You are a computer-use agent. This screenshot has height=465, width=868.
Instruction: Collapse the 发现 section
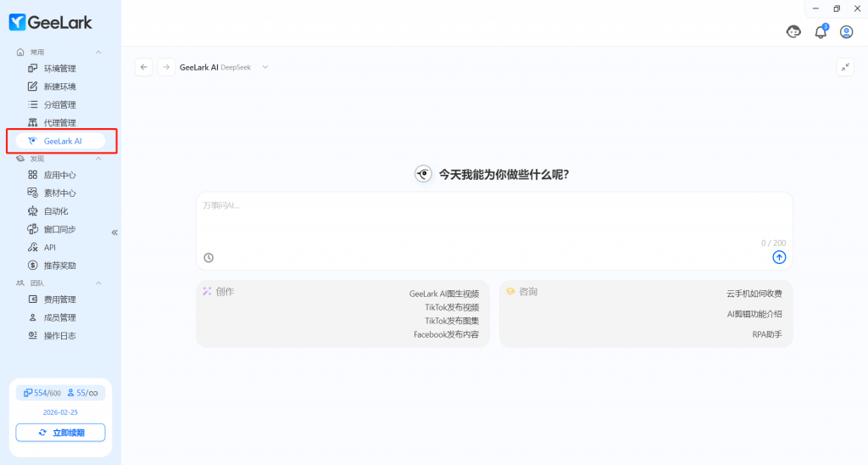(x=98, y=159)
